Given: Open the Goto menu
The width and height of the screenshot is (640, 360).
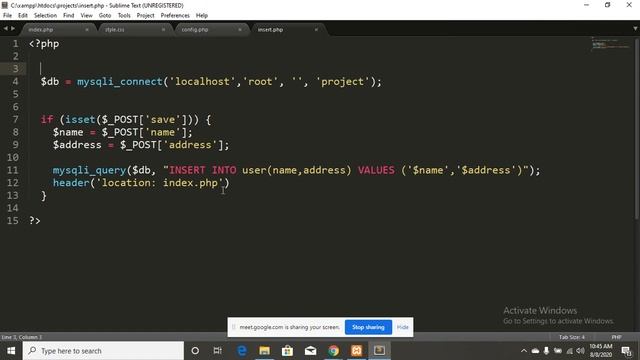Looking at the screenshot, I should coord(105,16).
